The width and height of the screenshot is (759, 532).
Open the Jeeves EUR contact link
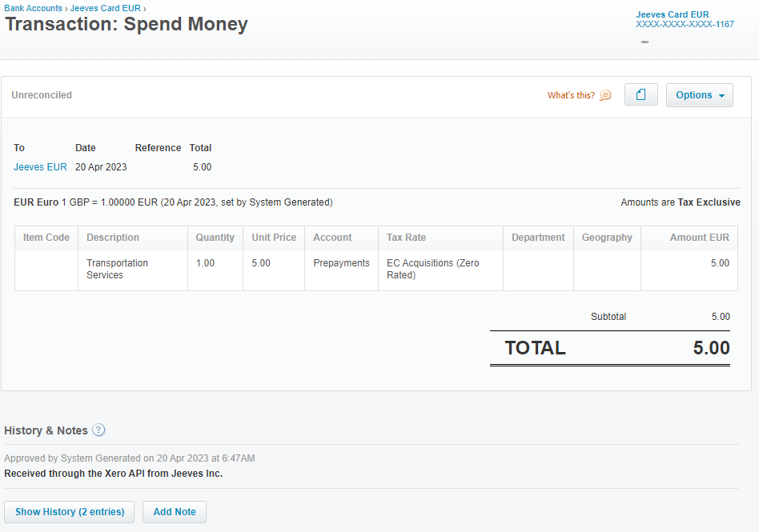tap(40, 167)
